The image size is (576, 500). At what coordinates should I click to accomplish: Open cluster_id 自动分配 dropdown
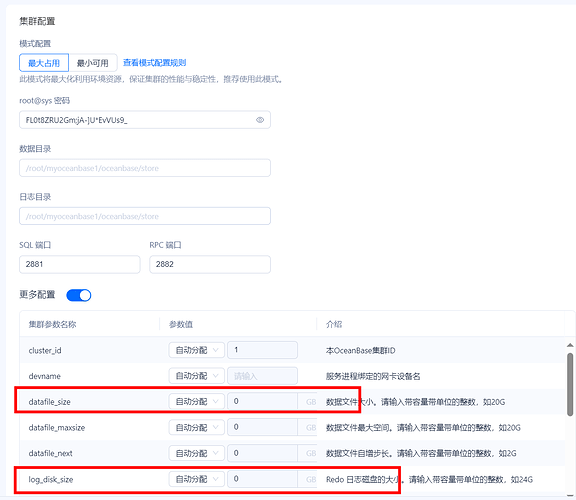pos(197,350)
